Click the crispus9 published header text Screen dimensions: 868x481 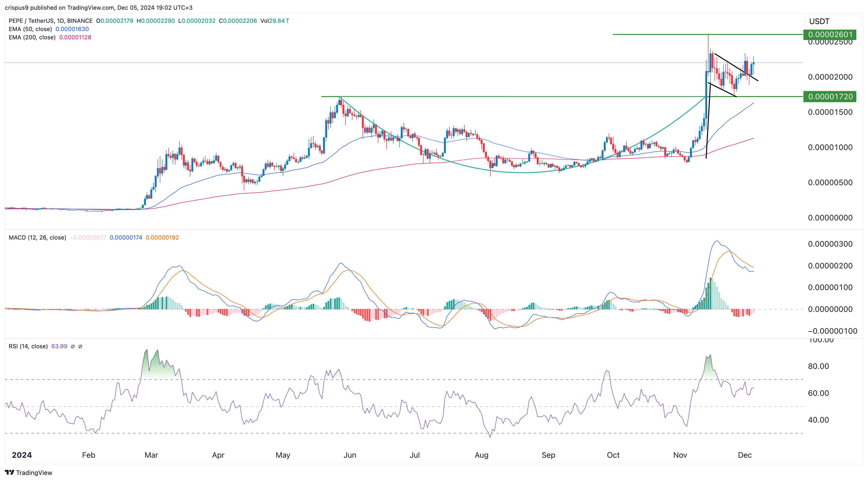[99, 8]
